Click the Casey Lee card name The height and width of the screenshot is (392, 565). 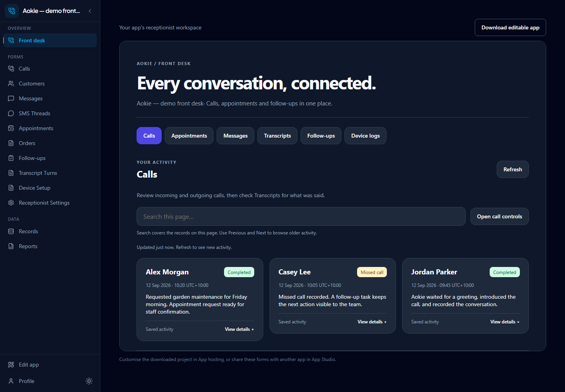tap(295, 272)
